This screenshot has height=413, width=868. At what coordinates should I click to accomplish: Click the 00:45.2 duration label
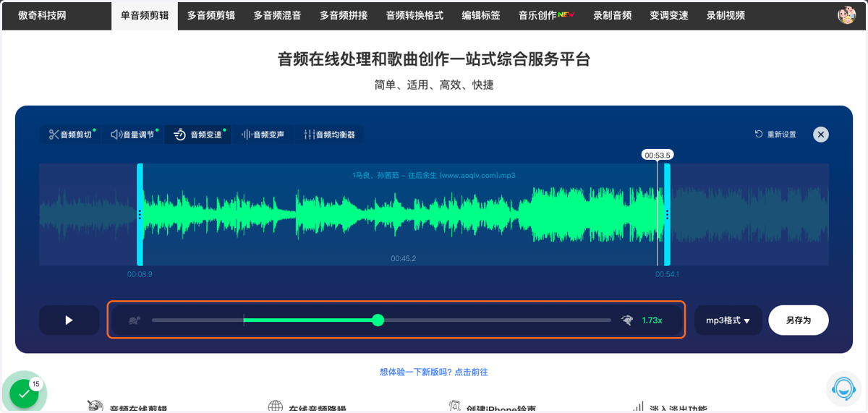click(x=403, y=258)
